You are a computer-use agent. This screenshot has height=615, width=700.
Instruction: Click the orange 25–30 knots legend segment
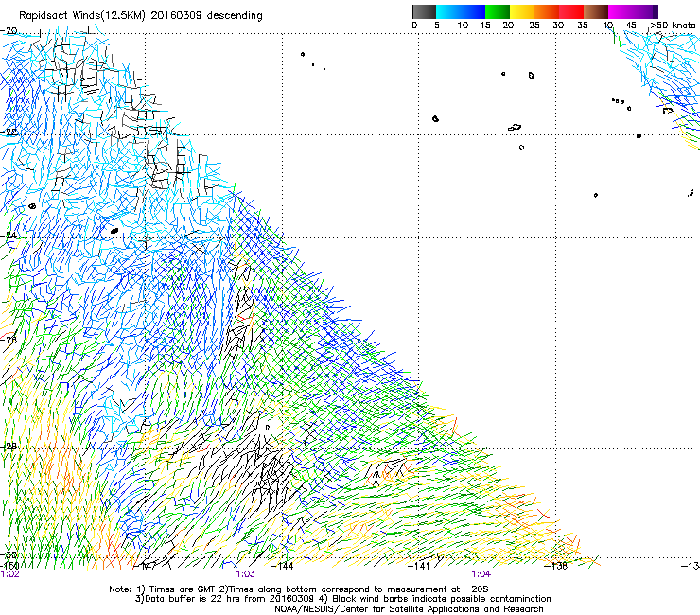(x=547, y=11)
